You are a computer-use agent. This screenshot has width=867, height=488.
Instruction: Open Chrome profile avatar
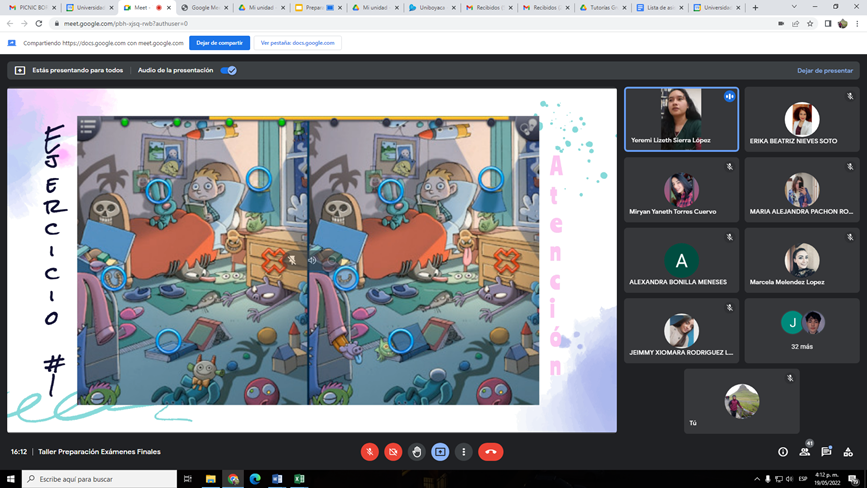[843, 24]
